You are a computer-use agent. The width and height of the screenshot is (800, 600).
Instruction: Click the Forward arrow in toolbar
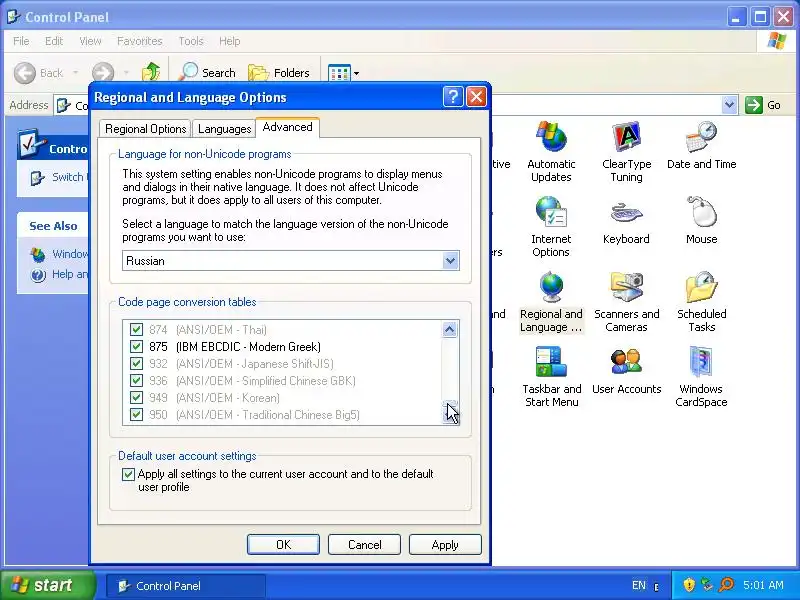tap(103, 73)
